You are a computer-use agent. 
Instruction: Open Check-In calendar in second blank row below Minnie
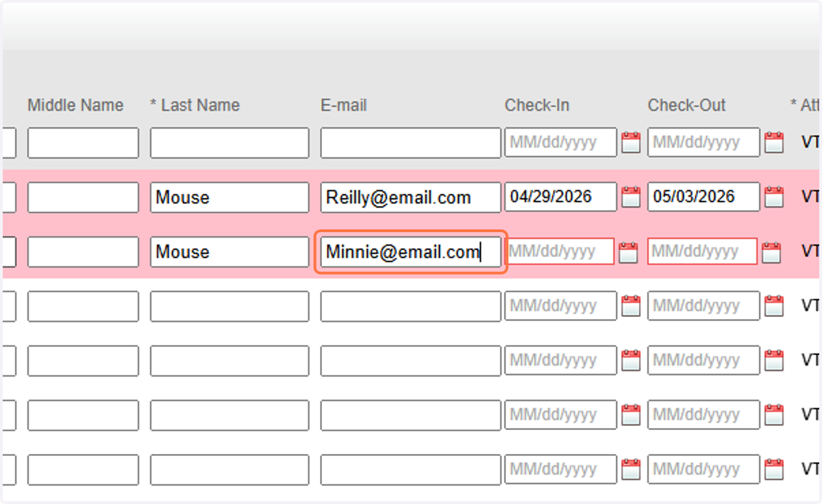(631, 361)
